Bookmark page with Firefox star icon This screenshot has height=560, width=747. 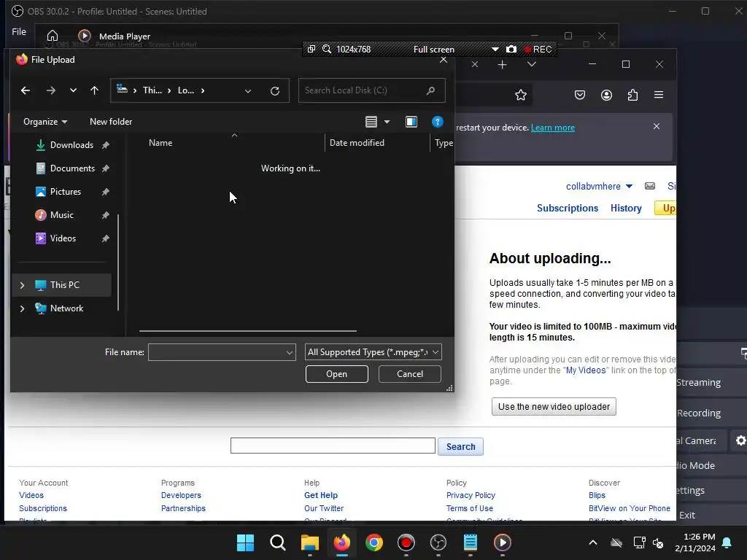(x=521, y=95)
